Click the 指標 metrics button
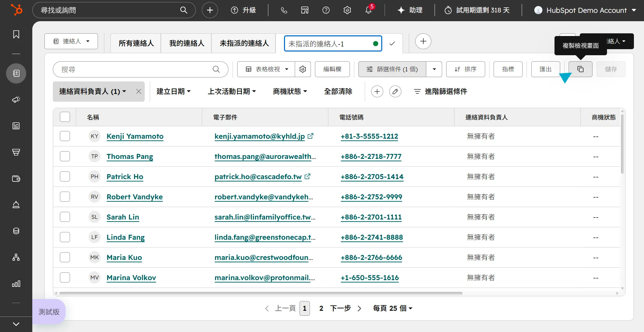Image resolution: width=644 pixels, height=332 pixels. coord(508,69)
